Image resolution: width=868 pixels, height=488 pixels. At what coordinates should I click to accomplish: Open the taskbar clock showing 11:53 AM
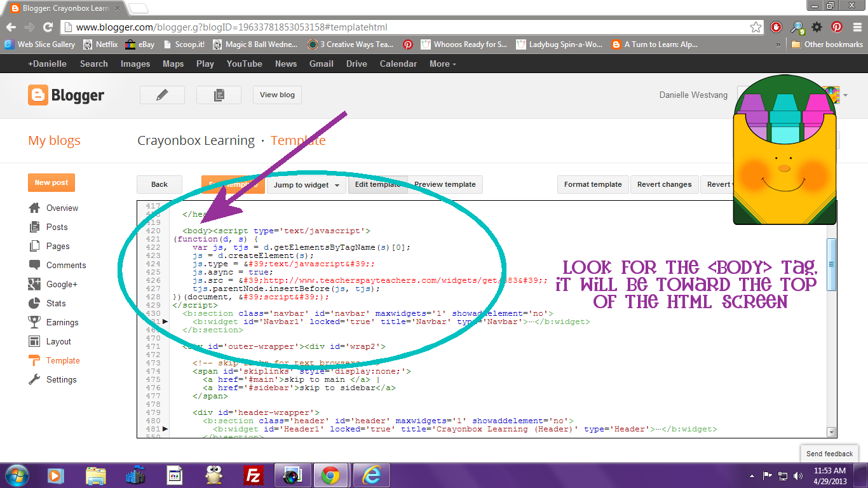tap(830, 475)
